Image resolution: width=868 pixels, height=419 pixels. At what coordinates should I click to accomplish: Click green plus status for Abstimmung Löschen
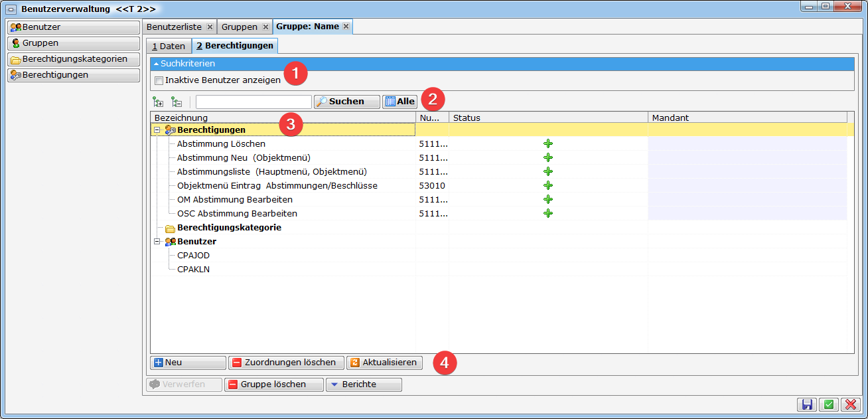click(x=548, y=143)
